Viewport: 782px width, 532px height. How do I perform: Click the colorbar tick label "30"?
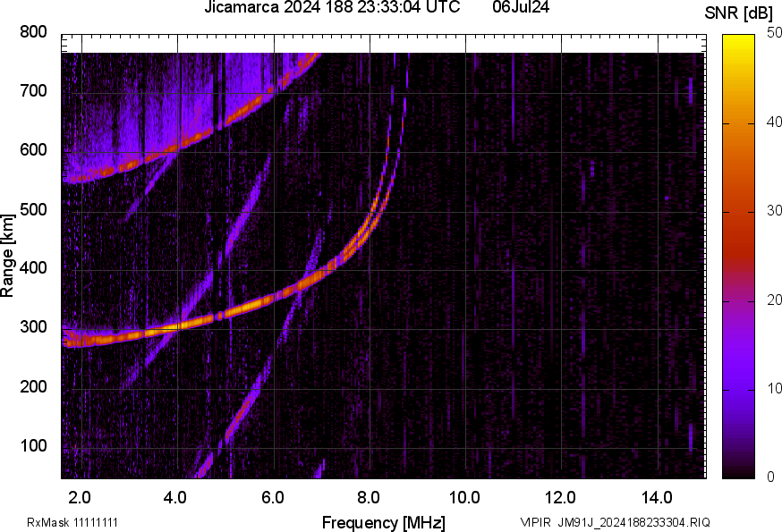click(774, 211)
